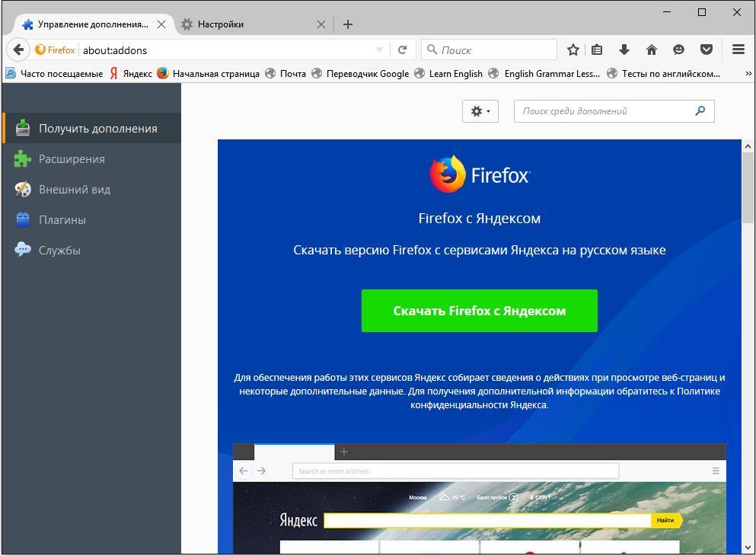This screenshot has width=756, height=556.
Task: Reload the current page
Action: pyautogui.click(x=402, y=50)
